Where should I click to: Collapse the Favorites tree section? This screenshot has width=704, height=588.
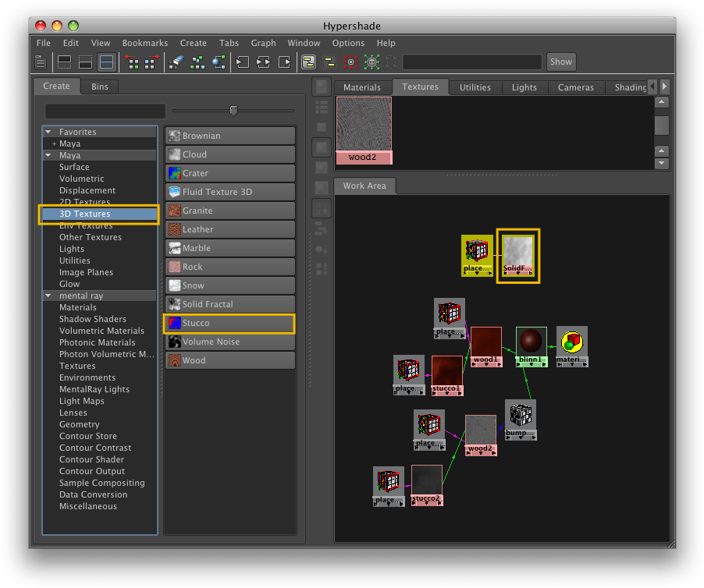[x=48, y=132]
